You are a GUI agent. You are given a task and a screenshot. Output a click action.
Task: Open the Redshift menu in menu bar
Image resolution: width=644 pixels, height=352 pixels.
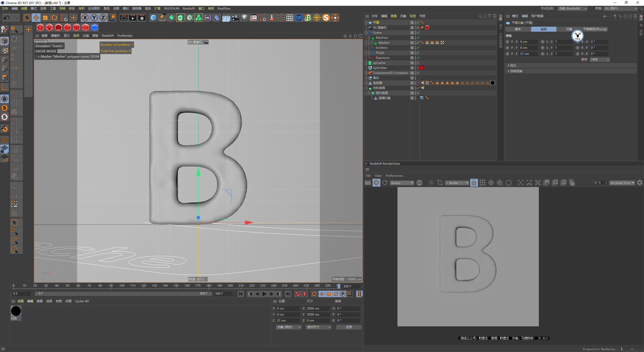188,9
